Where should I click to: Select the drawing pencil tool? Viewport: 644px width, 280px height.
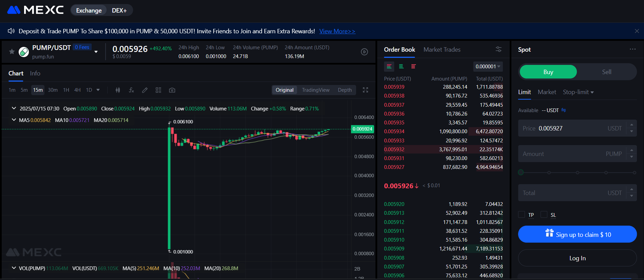point(145,90)
